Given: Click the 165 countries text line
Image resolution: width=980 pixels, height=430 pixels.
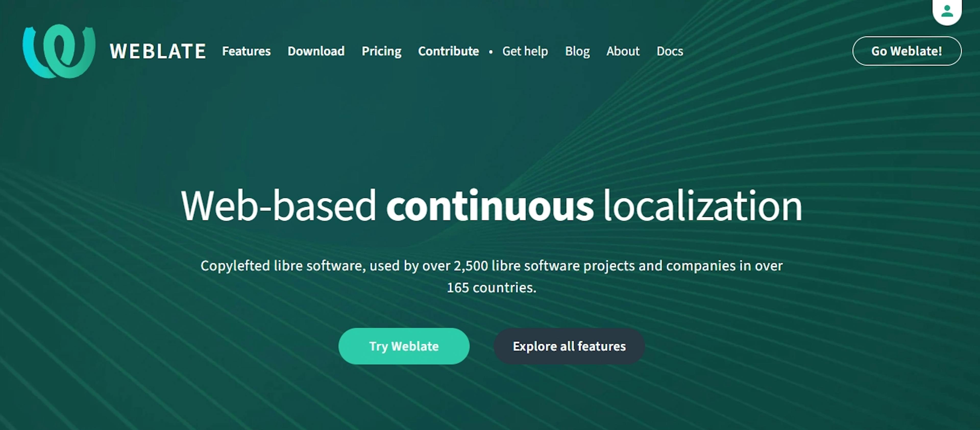Looking at the screenshot, I should 491,287.
